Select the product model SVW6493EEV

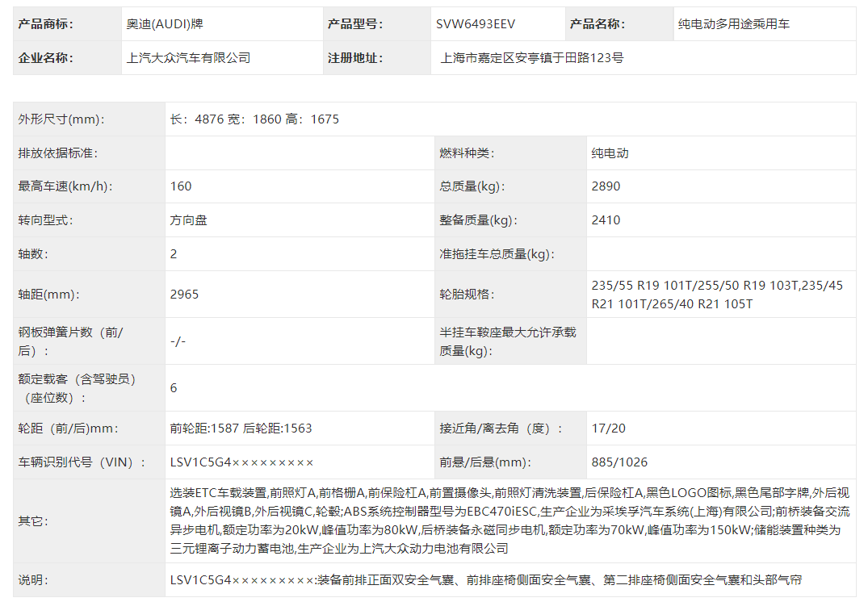coord(476,24)
